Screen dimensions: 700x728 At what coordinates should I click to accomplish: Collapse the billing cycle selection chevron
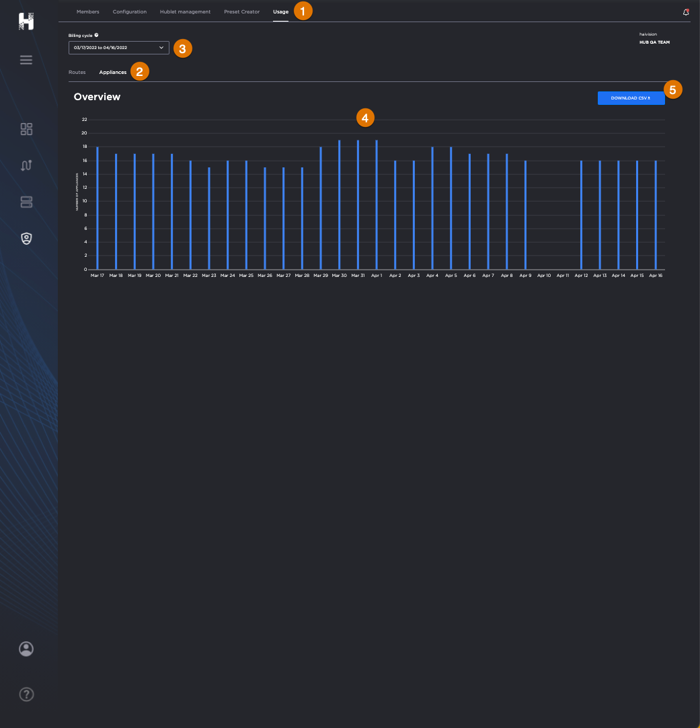click(x=161, y=48)
